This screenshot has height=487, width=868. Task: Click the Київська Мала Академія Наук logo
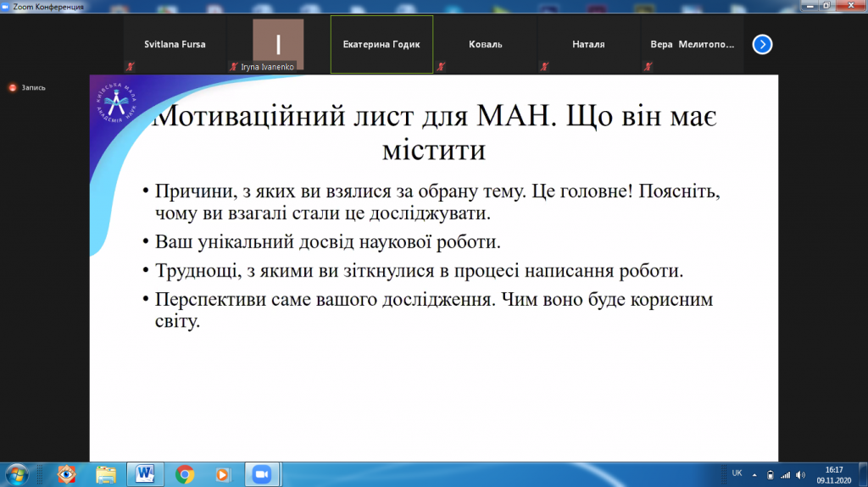(x=116, y=102)
